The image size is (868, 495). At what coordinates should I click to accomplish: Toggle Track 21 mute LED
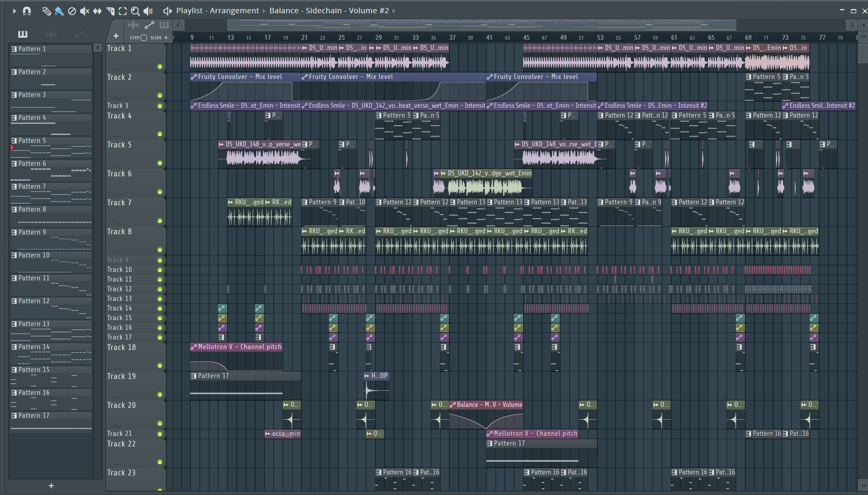point(160,434)
